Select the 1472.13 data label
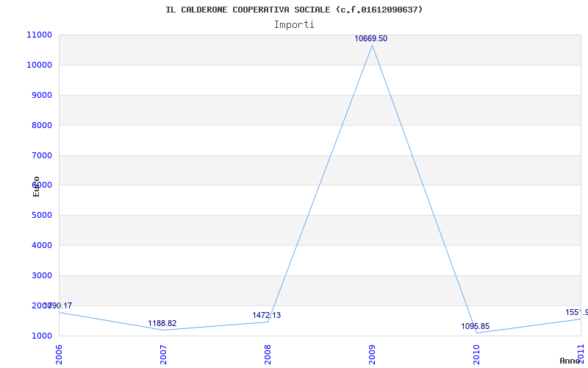This screenshot has height=368, width=588. click(266, 315)
